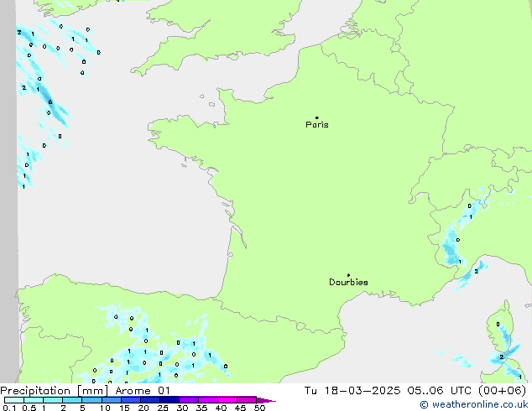This screenshot has width=532, height=411.
Task: Click the Dourbies location label
Action: [348, 282]
